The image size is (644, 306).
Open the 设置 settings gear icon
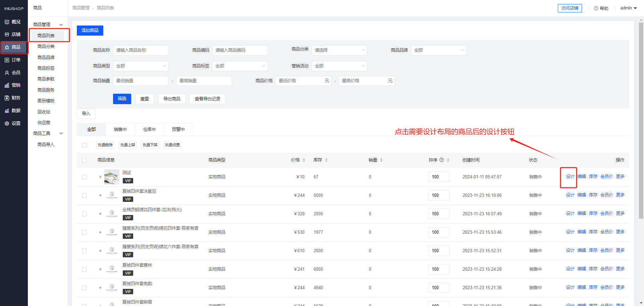(7, 124)
